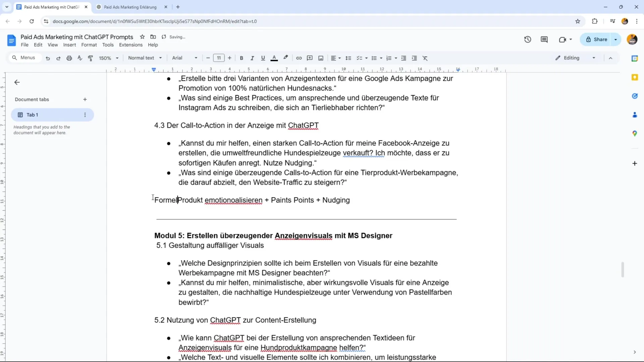
Task: Decrease font size with minus button
Action: 208,58
